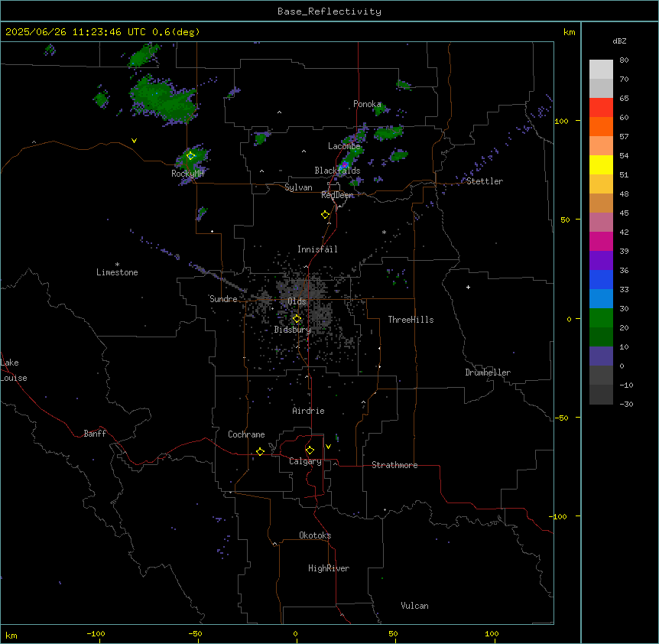The width and height of the screenshot is (659, 644).
Task: Click the Sundre city label
Action: click(223, 299)
